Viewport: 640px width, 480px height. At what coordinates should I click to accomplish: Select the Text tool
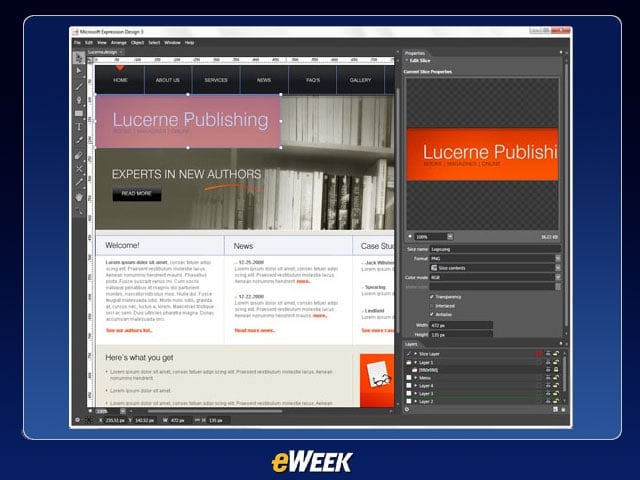(x=79, y=127)
